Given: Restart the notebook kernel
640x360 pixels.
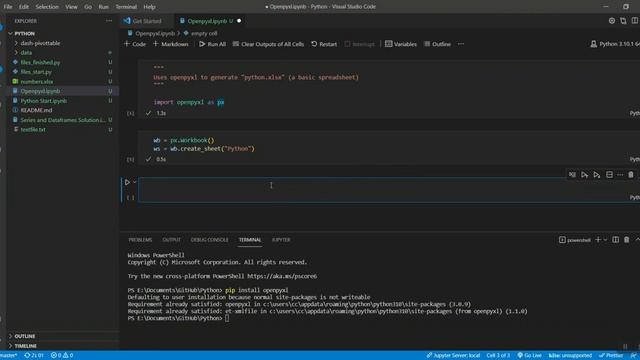Looking at the screenshot, I should pos(324,44).
